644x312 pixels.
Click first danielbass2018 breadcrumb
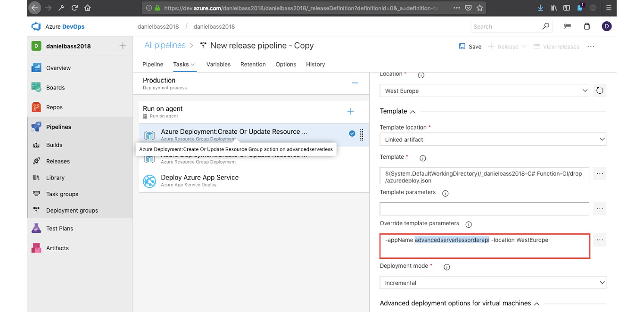157,26
